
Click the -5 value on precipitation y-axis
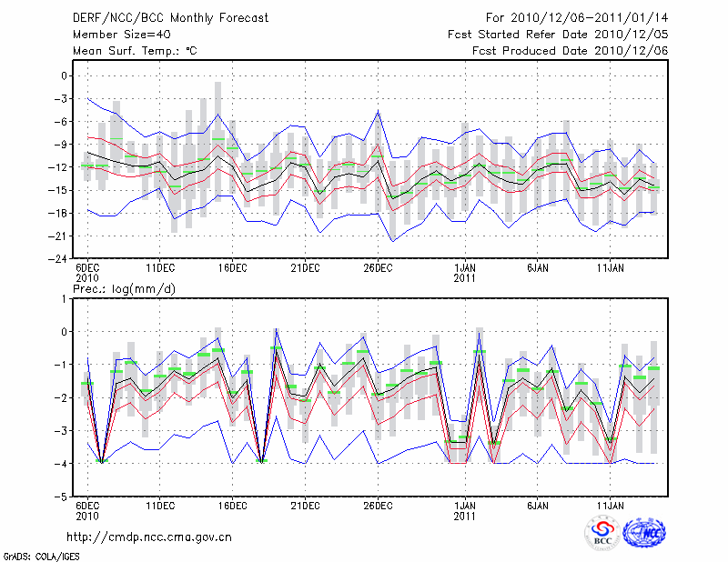pyautogui.click(x=64, y=497)
